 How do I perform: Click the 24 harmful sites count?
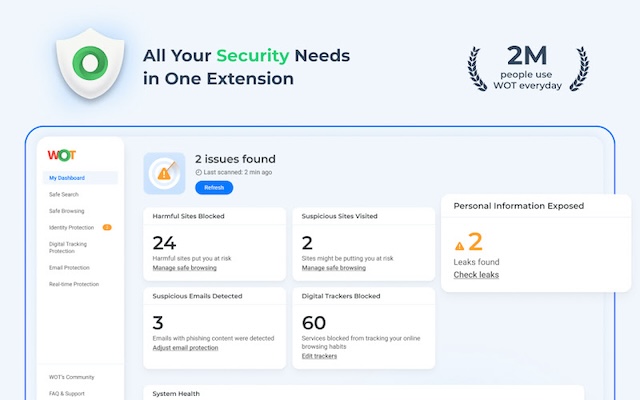click(x=164, y=243)
